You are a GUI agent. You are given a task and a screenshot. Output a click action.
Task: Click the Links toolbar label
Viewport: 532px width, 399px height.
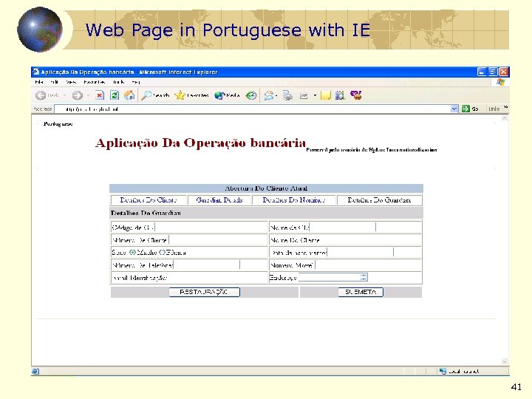(494, 109)
